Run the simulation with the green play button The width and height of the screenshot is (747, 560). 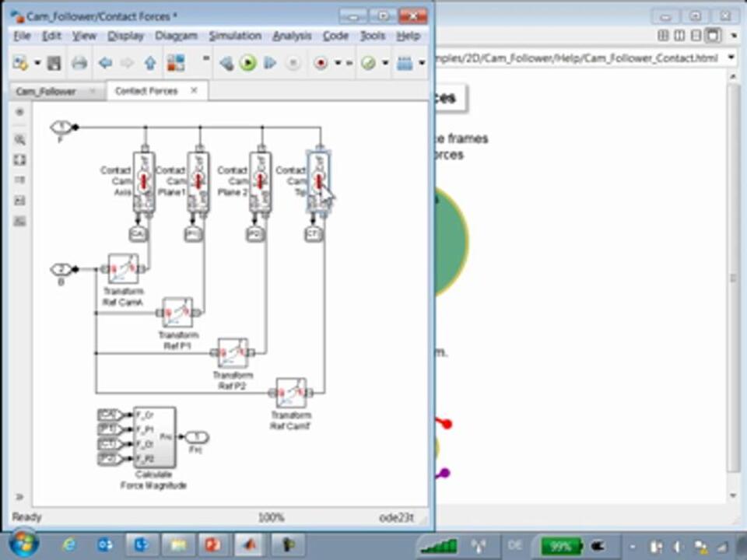click(247, 64)
